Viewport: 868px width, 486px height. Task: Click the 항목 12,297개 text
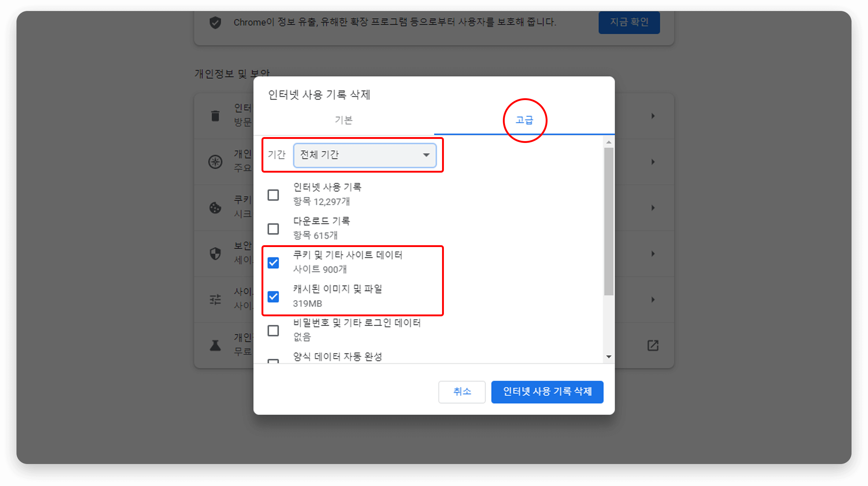(322, 202)
